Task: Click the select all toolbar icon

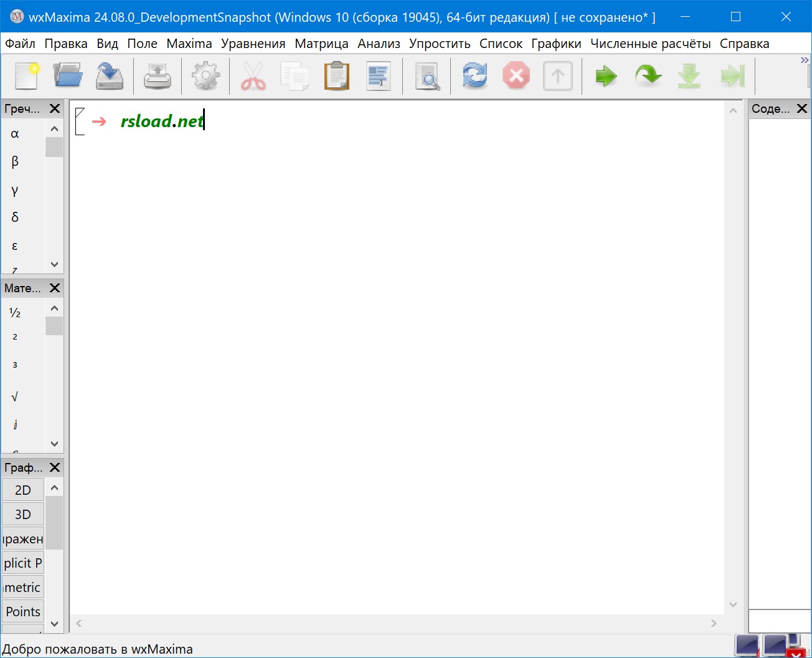Action: pyautogui.click(x=379, y=77)
